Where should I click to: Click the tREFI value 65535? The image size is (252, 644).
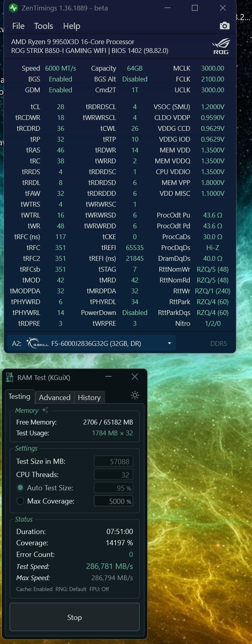pyautogui.click(x=135, y=248)
